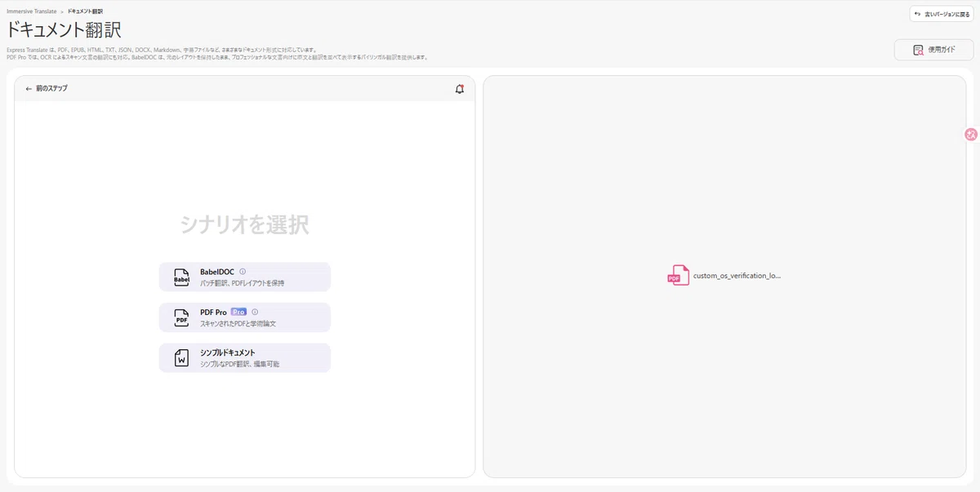The width and height of the screenshot is (980, 492).
Task: Click 古いバージョンに戻る button
Action: tap(942, 14)
